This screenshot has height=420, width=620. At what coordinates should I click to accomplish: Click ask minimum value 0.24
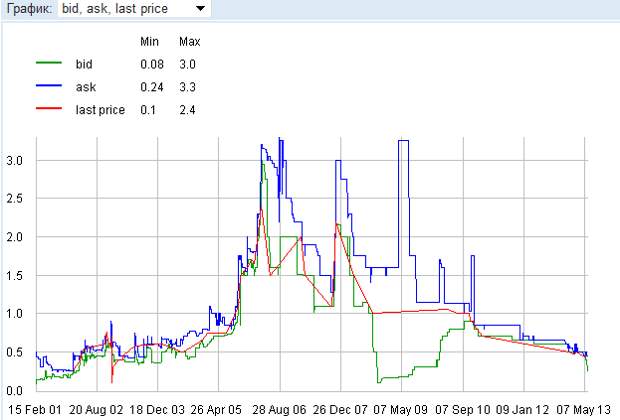[152, 87]
